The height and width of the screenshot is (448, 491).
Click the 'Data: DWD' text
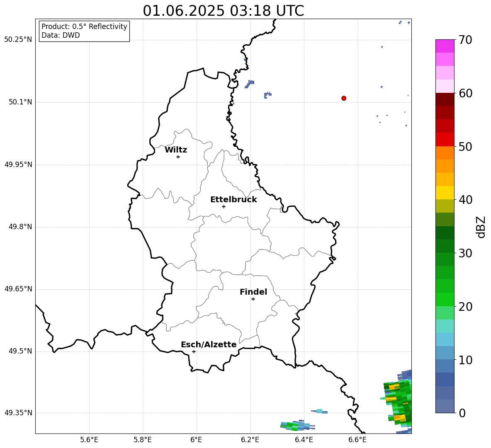[x=61, y=35]
